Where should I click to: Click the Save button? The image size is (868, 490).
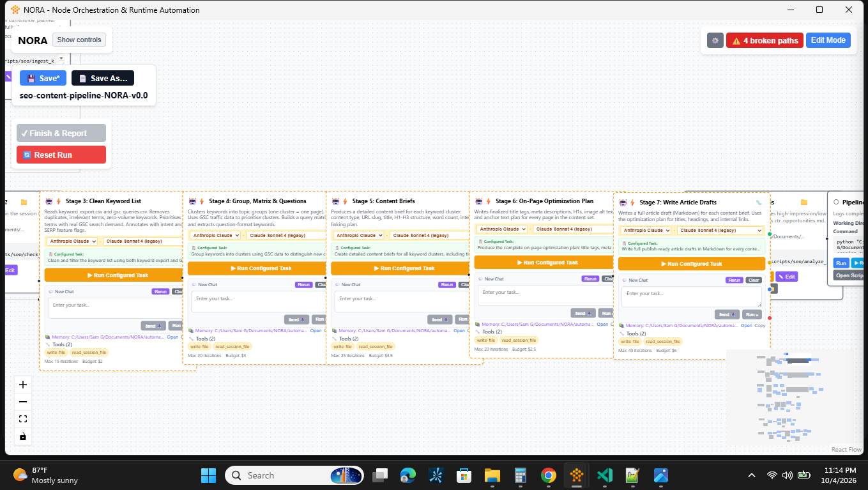pyautogui.click(x=43, y=78)
